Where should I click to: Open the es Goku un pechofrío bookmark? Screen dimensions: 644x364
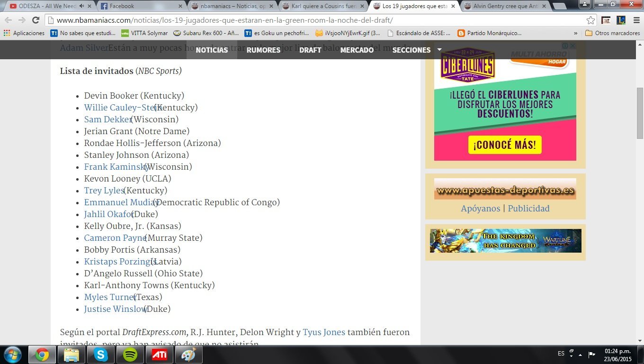pos(277,33)
